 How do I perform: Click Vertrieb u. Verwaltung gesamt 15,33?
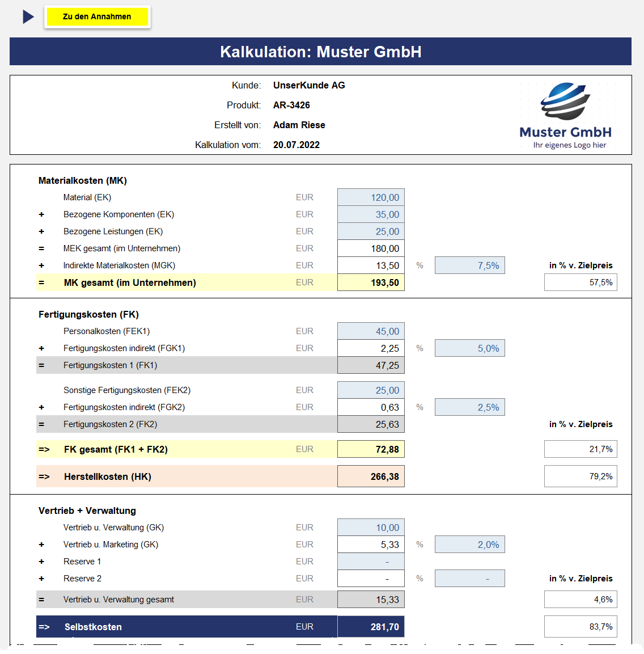pyautogui.click(x=371, y=600)
